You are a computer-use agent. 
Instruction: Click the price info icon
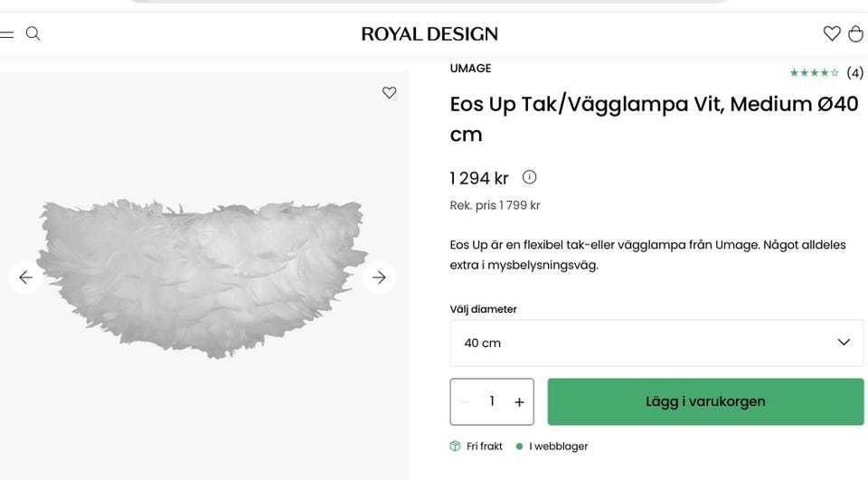pos(529,177)
